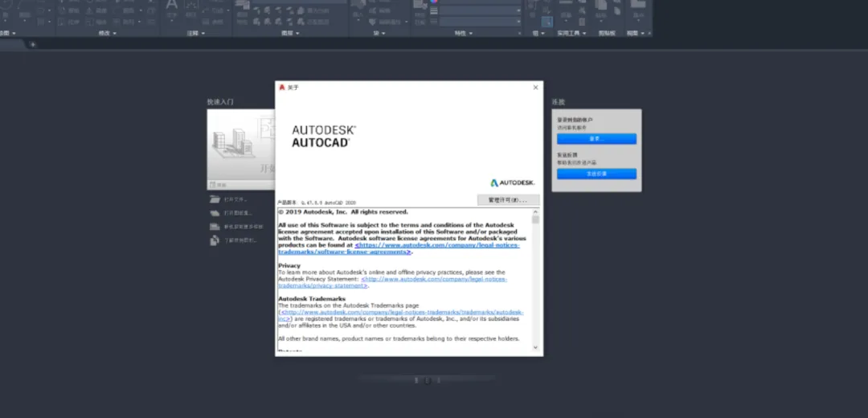Image resolution: width=868 pixels, height=418 pixels.
Task: Click the sample drawings icon beside 了解样例图形
Action: 215,241
